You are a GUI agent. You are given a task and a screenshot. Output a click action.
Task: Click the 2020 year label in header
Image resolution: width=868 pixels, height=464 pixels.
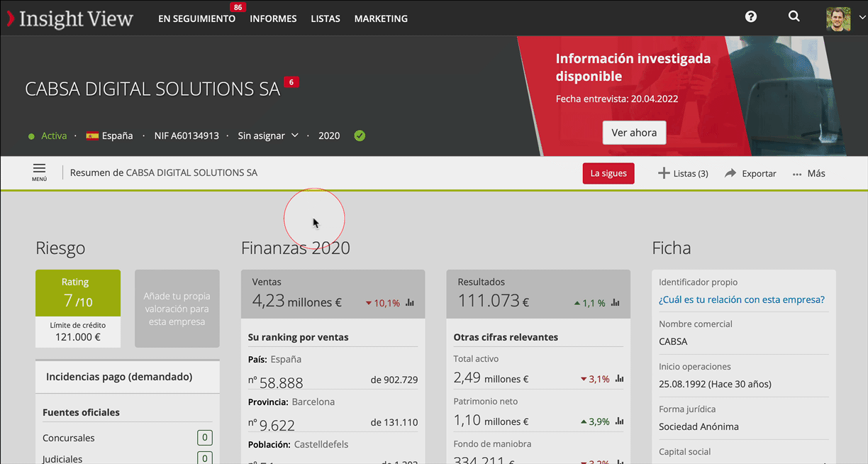329,136
